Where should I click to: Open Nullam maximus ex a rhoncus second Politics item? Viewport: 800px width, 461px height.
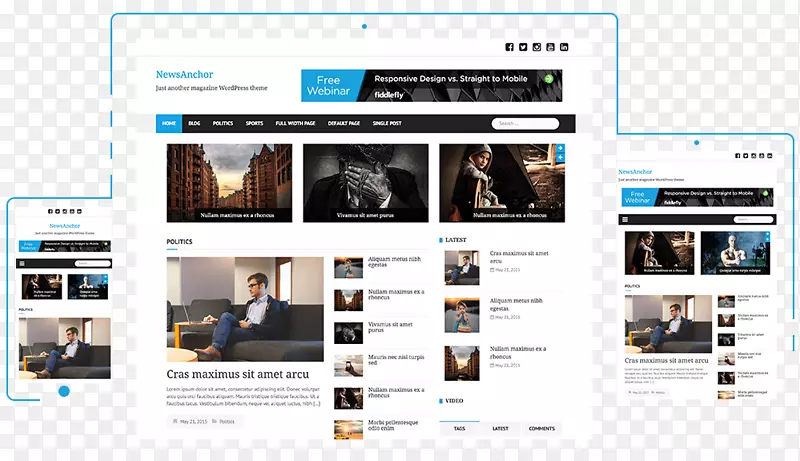tap(396, 294)
